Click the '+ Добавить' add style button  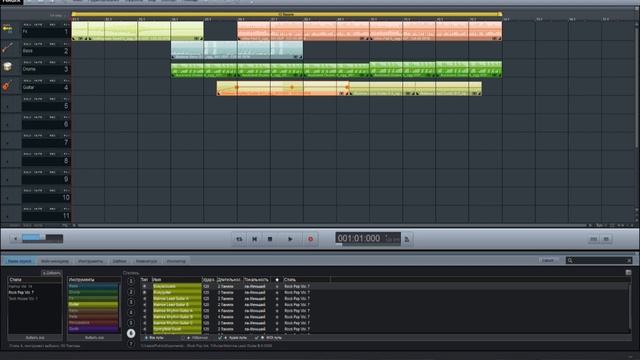[x=51, y=273]
